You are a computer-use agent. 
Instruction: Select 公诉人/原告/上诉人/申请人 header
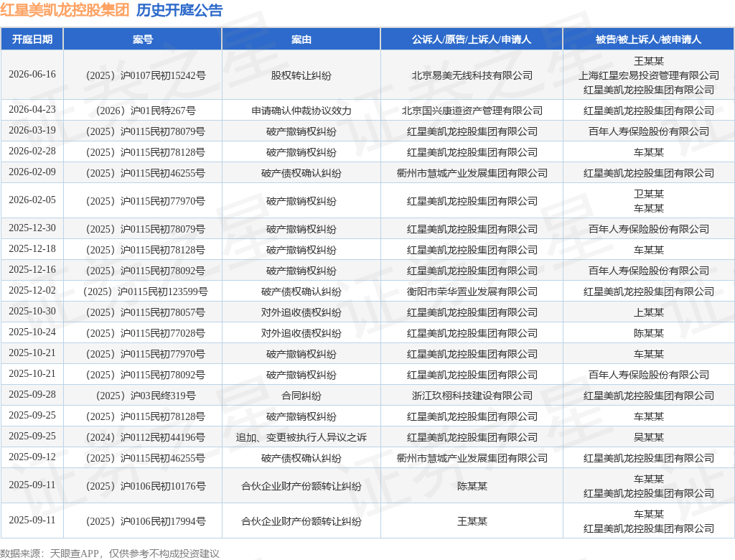pos(472,39)
